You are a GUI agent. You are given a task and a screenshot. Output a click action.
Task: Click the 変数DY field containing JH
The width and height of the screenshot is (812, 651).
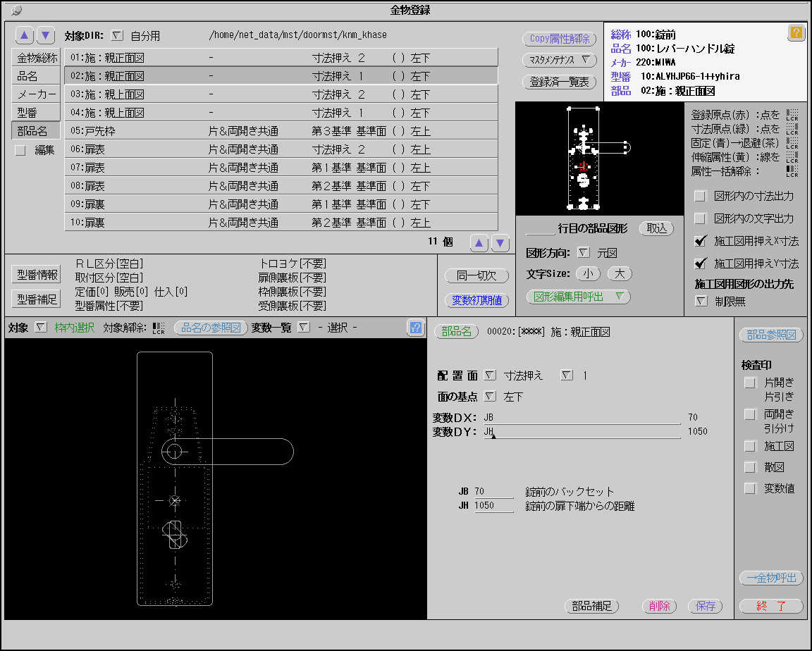pos(582,432)
